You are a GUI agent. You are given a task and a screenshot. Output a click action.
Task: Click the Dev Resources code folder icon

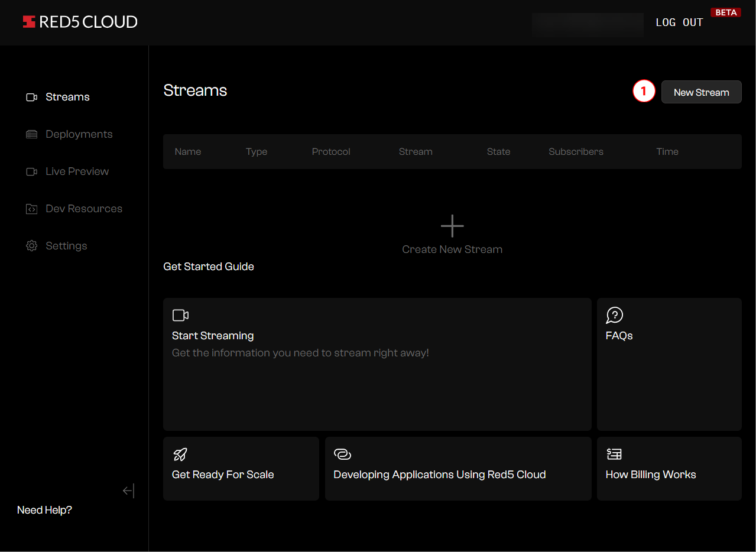(32, 209)
